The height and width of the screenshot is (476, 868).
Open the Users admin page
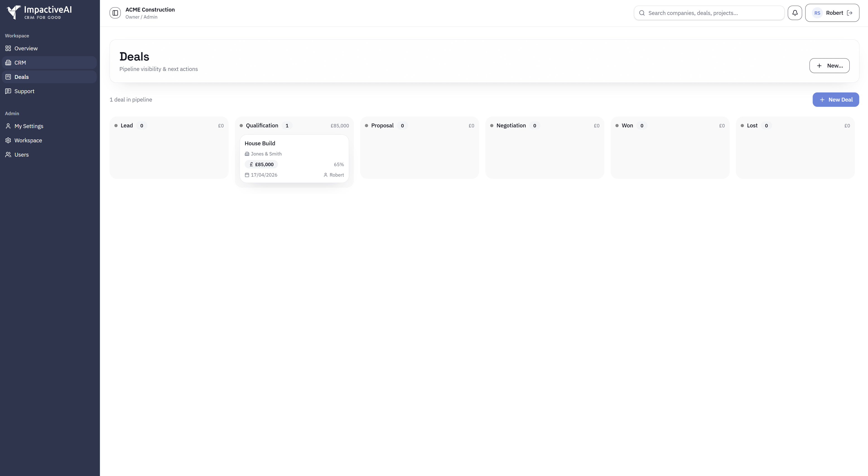(22, 154)
